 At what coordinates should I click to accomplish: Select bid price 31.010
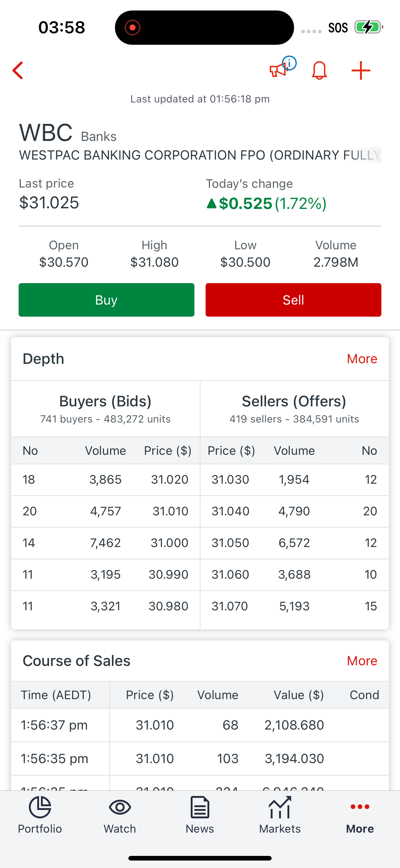(170, 511)
